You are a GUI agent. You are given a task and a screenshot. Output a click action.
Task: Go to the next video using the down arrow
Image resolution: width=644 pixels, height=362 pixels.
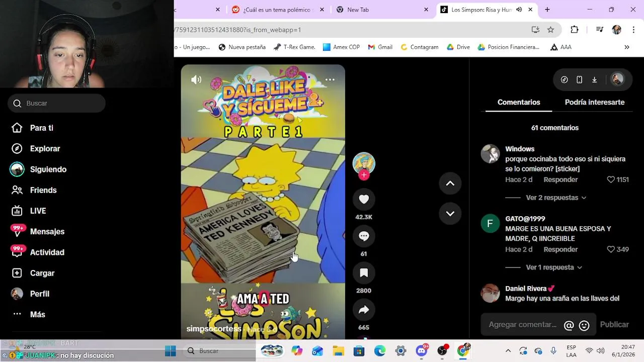click(450, 213)
